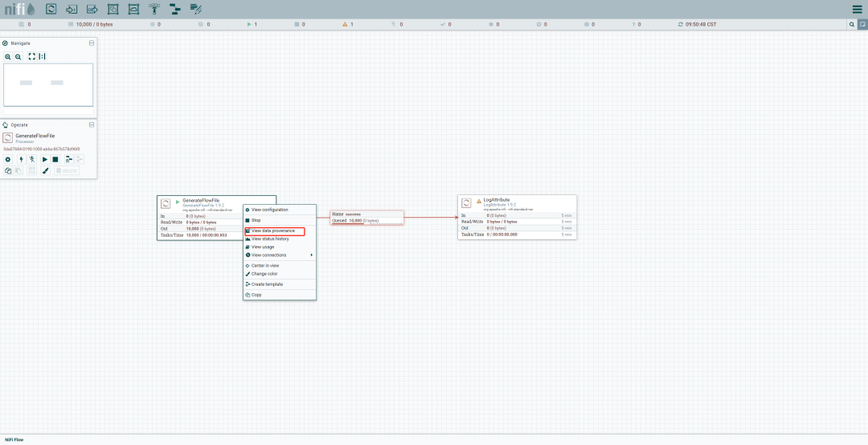Click the NiFi Flow breadcrumb

[x=14, y=440]
